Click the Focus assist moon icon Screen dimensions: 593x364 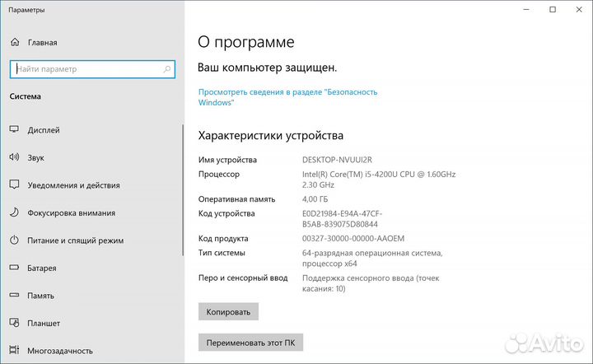click(x=14, y=213)
